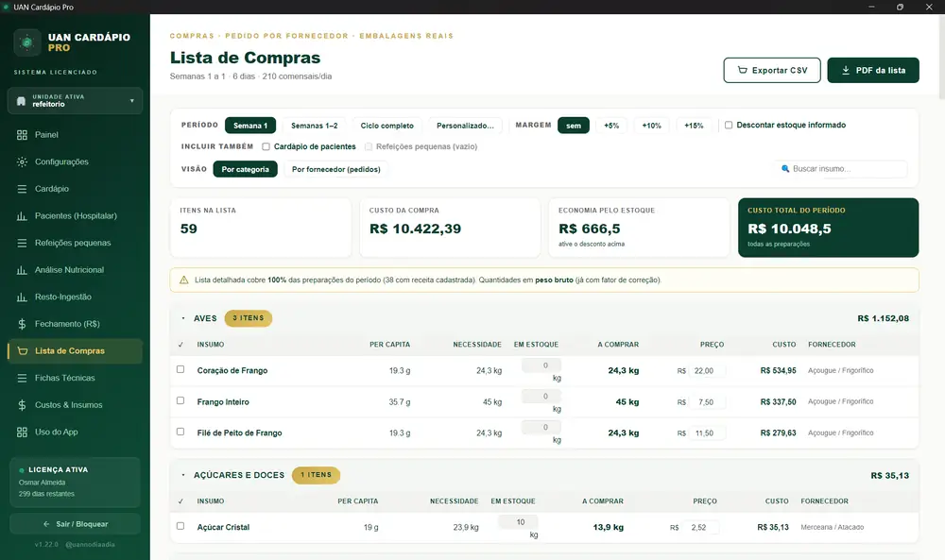Click the @uannodiaadia handle in the sidebar footer

tap(90, 544)
